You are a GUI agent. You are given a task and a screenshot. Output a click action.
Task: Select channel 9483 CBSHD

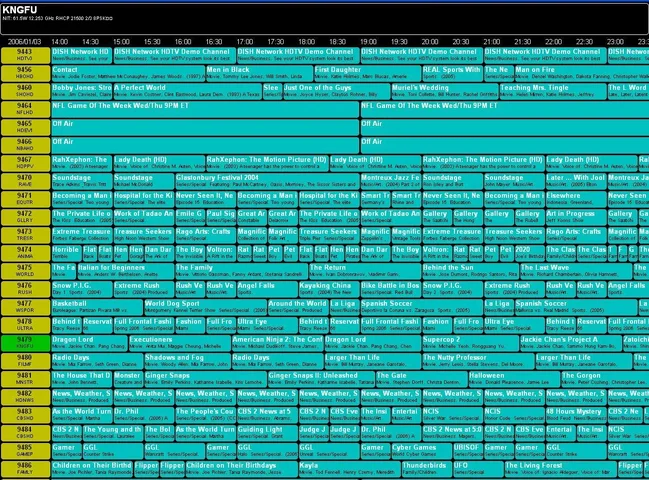(x=25, y=415)
